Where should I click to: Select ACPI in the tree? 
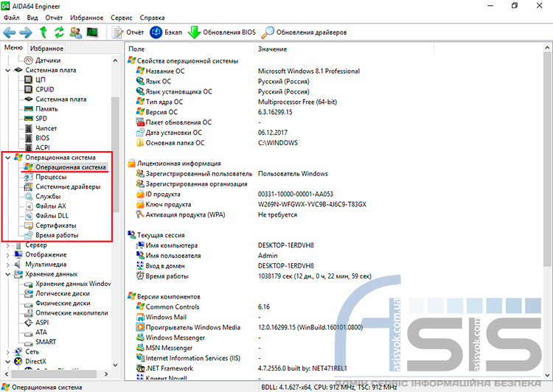42,147
